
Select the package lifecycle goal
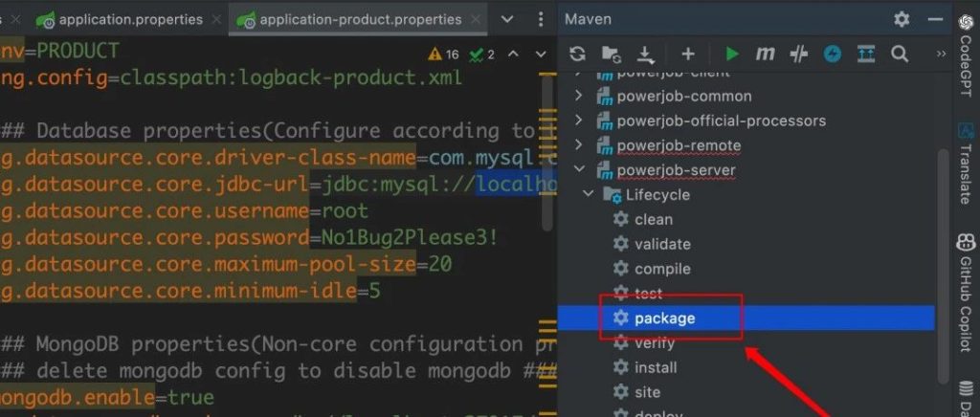tap(664, 318)
